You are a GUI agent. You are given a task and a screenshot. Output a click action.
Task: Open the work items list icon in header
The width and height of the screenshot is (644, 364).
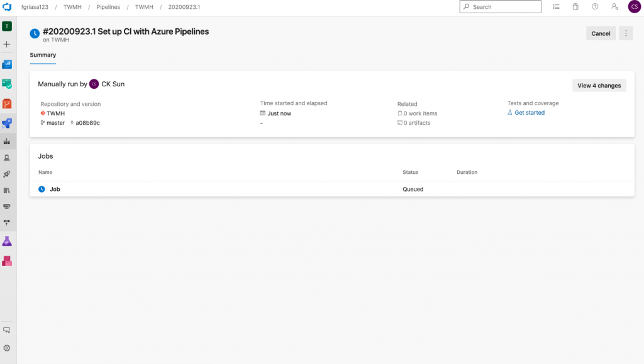pyautogui.click(x=556, y=6)
